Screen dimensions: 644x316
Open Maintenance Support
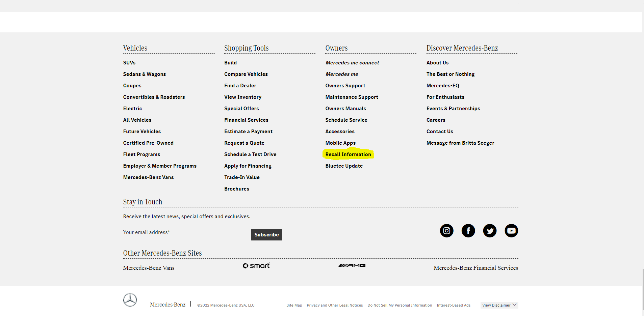[x=352, y=97]
